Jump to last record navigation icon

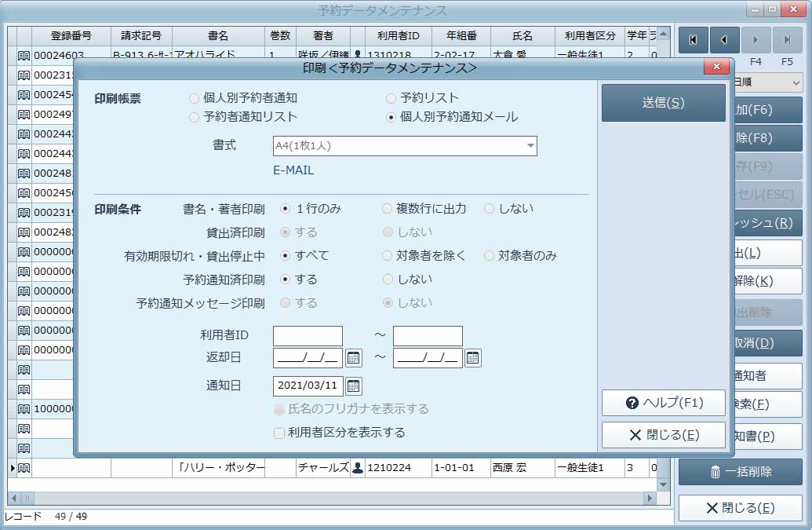pyautogui.click(x=787, y=40)
